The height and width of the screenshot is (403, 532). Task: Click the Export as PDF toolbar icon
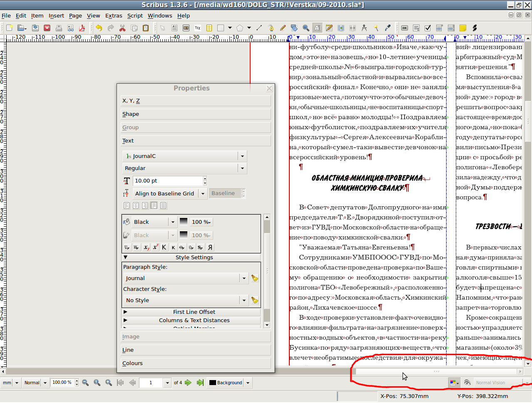click(x=82, y=28)
